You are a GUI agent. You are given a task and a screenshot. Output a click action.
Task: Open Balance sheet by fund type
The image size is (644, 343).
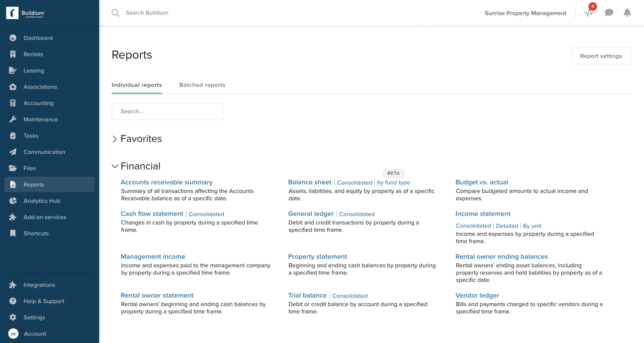pyautogui.click(x=393, y=183)
